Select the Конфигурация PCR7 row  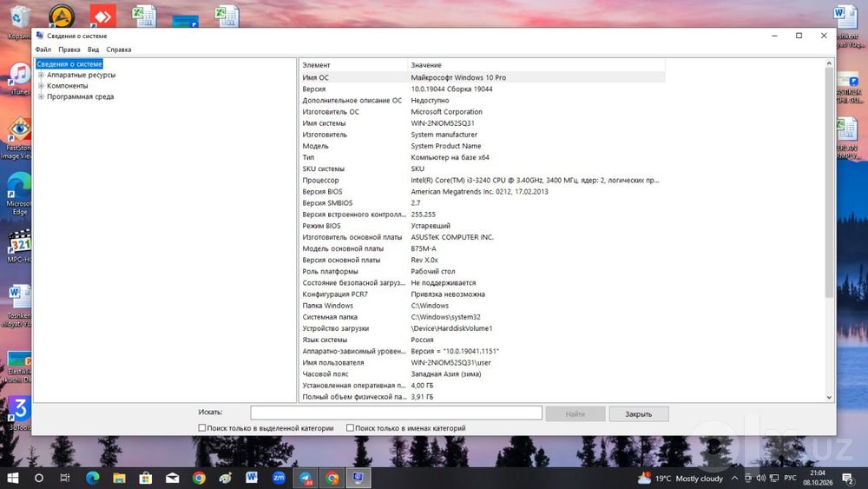[x=482, y=294]
